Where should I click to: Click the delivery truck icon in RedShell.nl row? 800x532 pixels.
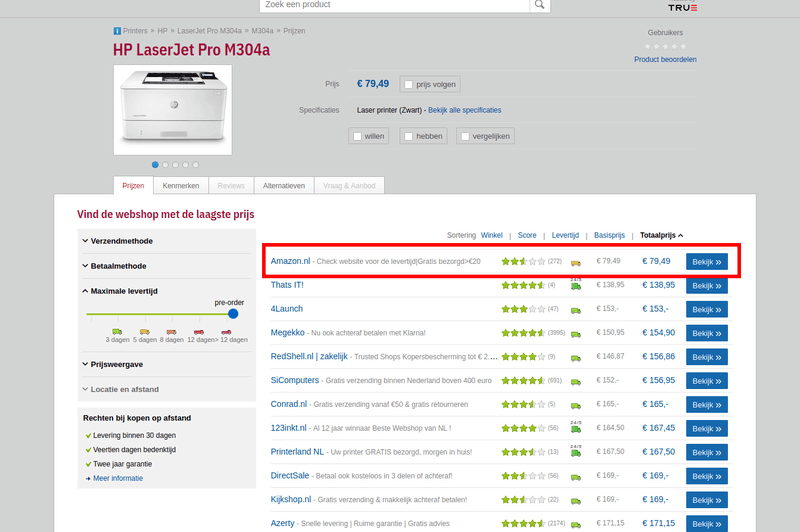click(x=576, y=358)
